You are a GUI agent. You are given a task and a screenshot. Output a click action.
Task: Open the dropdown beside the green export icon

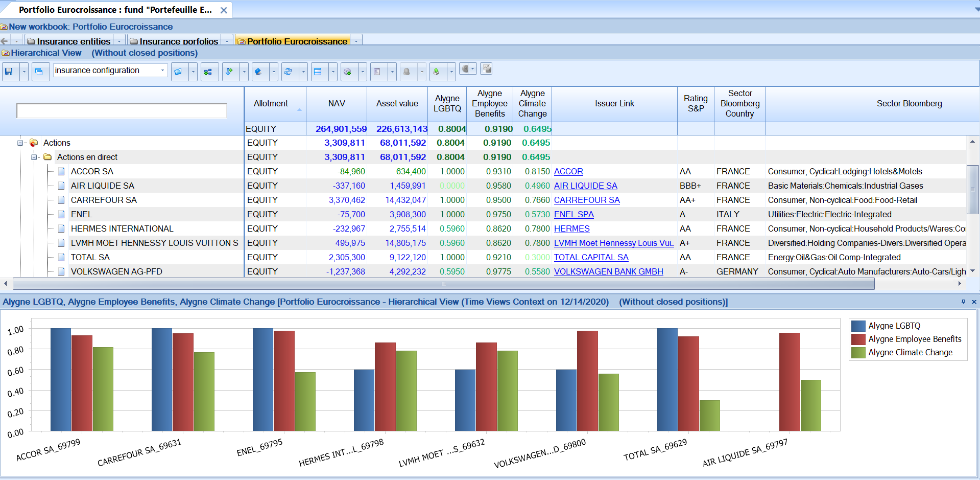(451, 72)
